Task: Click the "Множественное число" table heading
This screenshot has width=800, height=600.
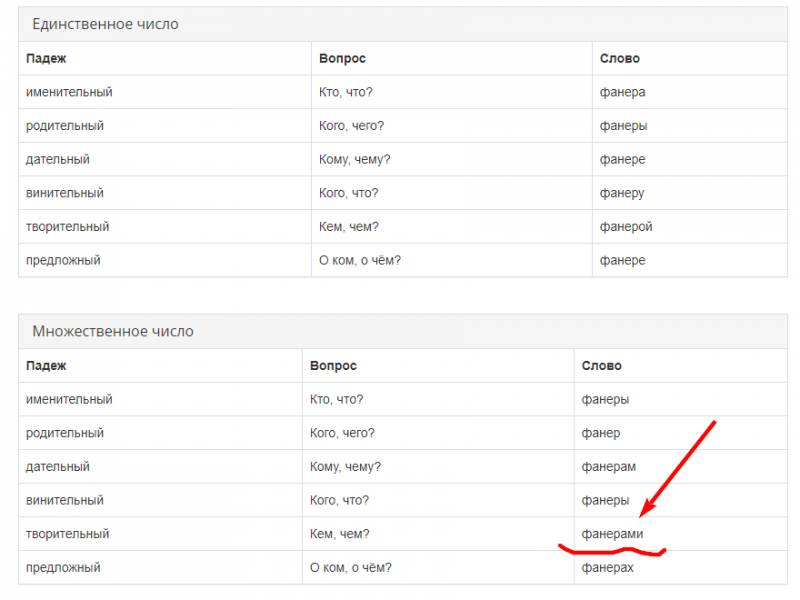Action: (x=113, y=331)
